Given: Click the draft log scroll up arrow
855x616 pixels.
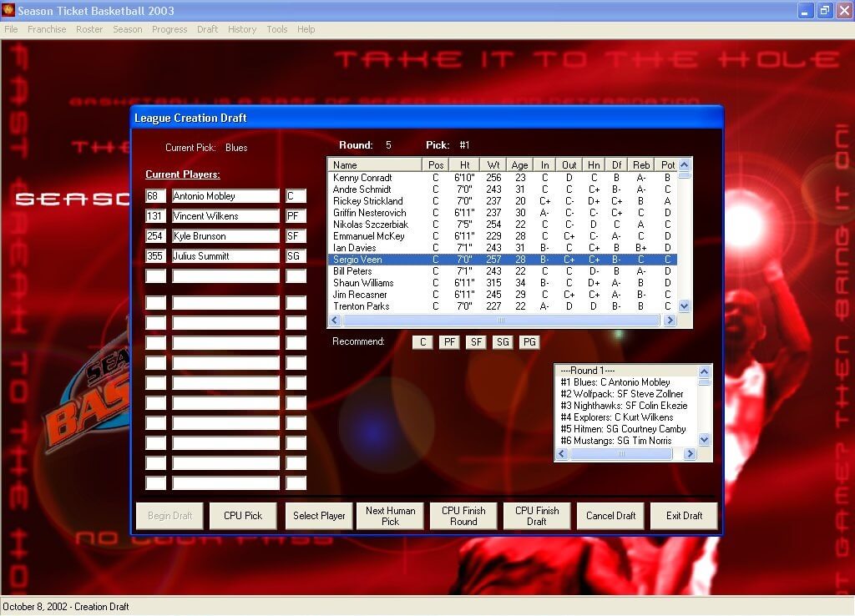Looking at the screenshot, I should pos(704,371).
